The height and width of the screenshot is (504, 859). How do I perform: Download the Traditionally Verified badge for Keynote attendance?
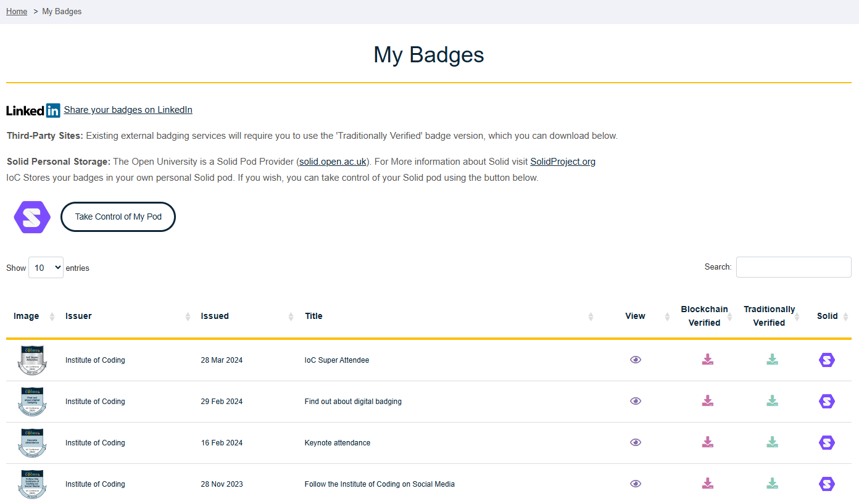(772, 442)
